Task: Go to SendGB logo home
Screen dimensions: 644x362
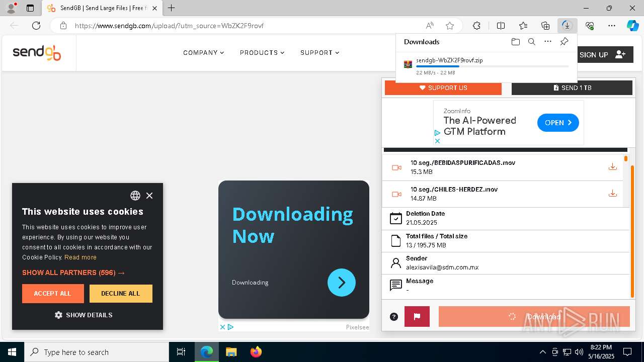Action: (37, 53)
